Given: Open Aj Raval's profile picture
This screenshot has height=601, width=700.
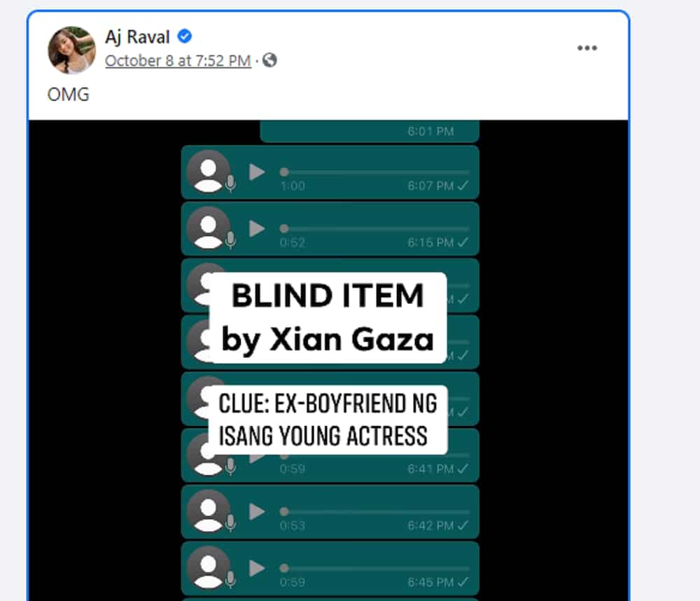Looking at the screenshot, I should tap(72, 50).
